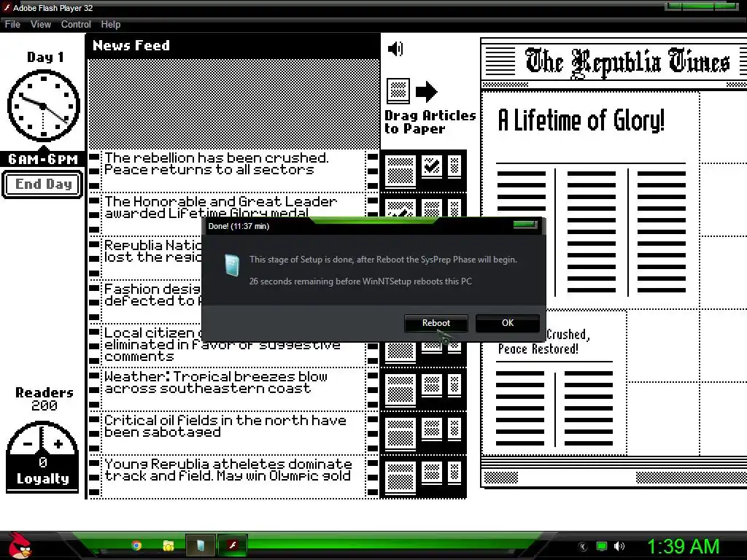Viewport: 747px width, 560px height.
Task: Open the View menu
Action: [41, 24]
